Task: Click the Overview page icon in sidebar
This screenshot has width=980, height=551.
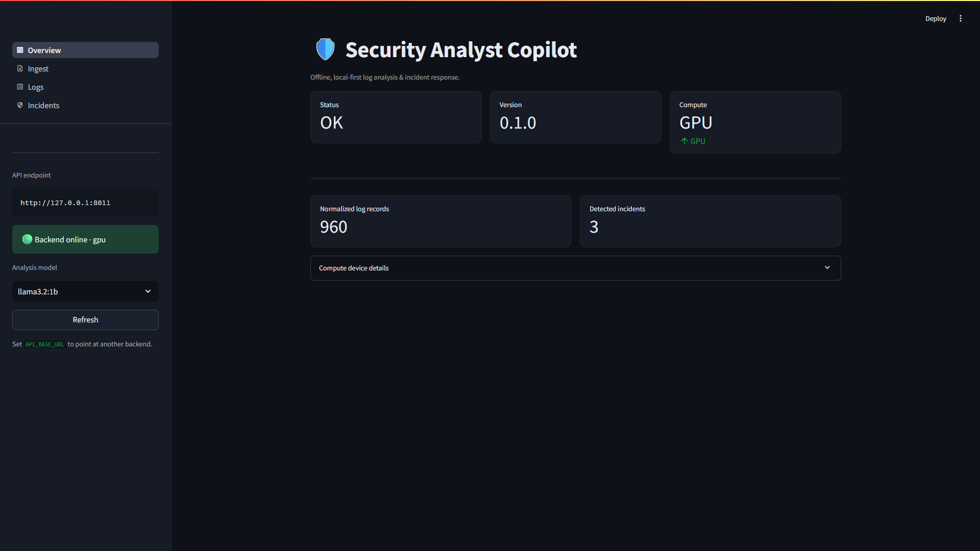Action: pos(20,50)
